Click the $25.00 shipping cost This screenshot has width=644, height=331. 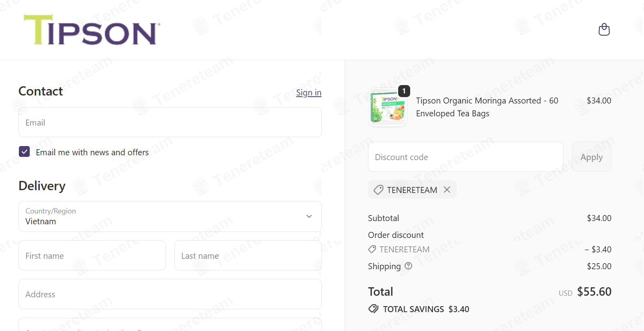point(599,266)
